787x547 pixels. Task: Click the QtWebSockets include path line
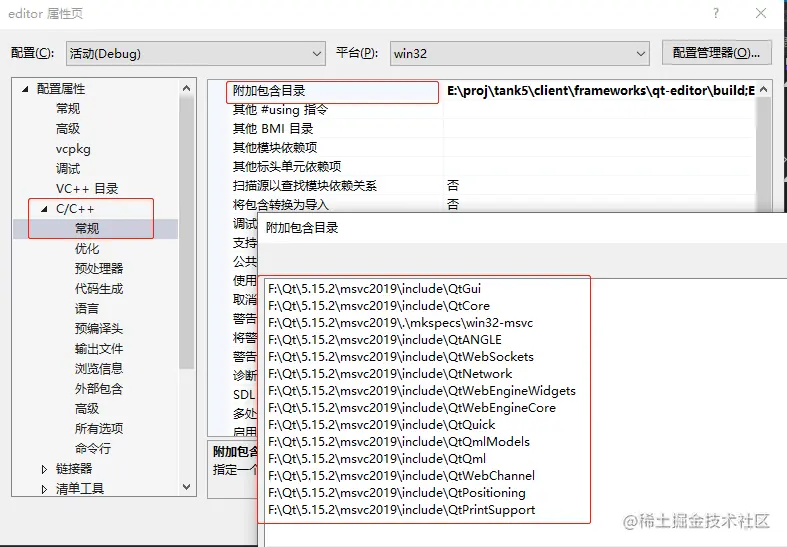click(x=401, y=357)
